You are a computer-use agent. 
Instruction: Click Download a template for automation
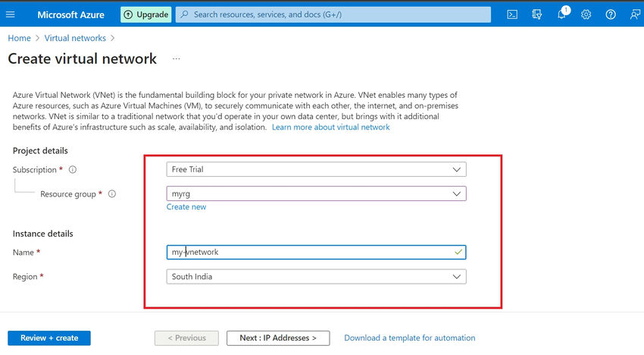click(409, 338)
